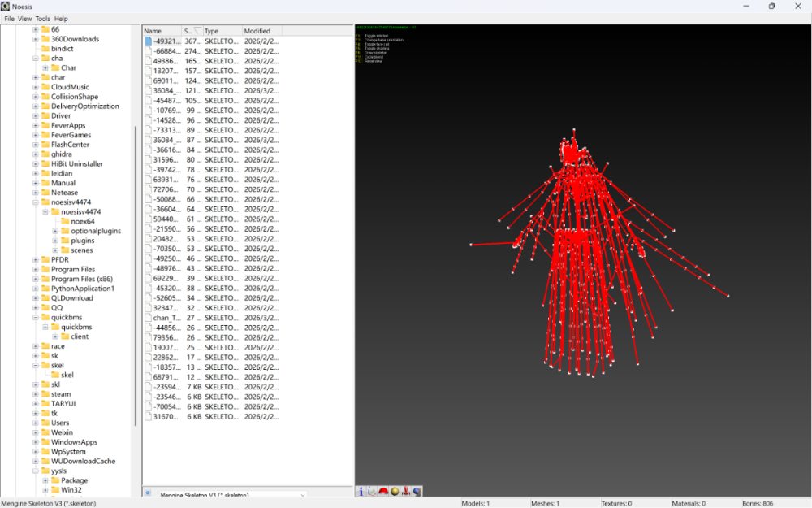Click the red skeleton draw icon
Screen dimensions: 812x508
pyautogui.click(x=406, y=492)
